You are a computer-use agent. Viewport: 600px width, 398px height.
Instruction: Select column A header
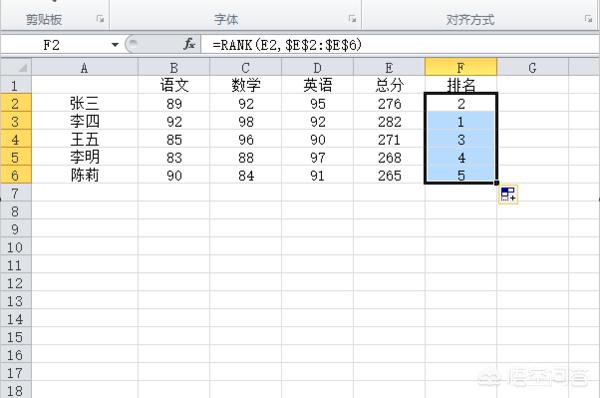click(85, 67)
